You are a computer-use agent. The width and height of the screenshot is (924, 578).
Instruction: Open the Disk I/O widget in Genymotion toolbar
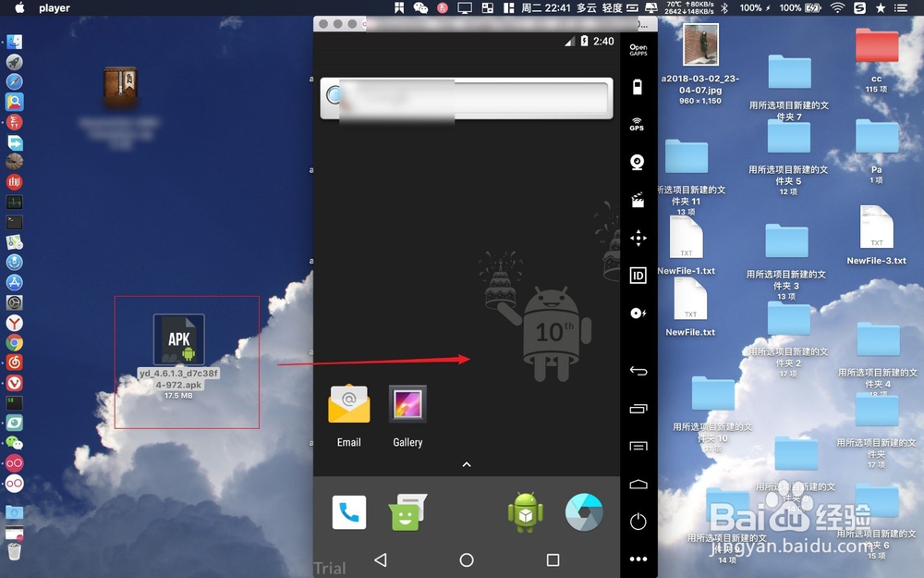638,314
